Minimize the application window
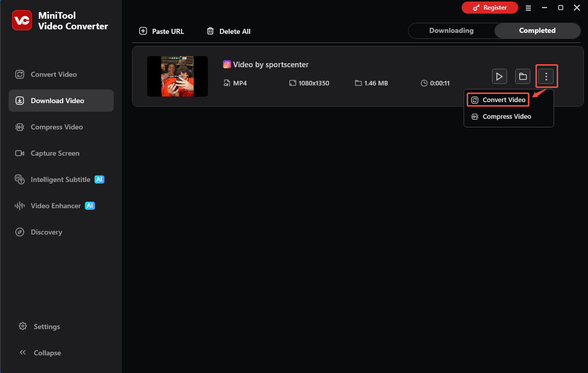Screen dimensions: 588x373 coord(545,8)
